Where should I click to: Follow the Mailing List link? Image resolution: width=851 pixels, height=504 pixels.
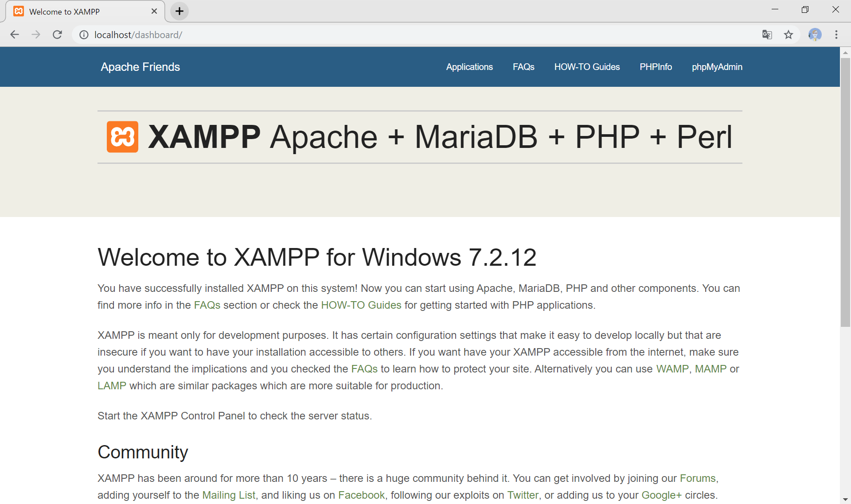(x=229, y=495)
